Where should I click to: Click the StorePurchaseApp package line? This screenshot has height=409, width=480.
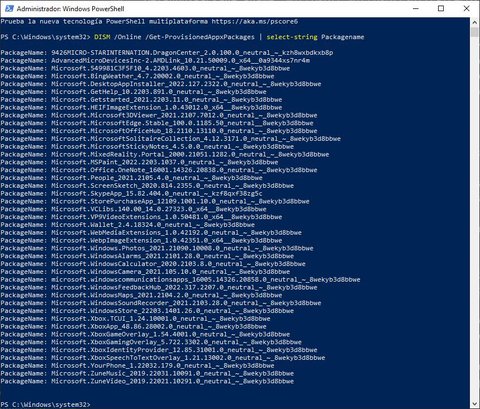pyautogui.click(x=155, y=202)
